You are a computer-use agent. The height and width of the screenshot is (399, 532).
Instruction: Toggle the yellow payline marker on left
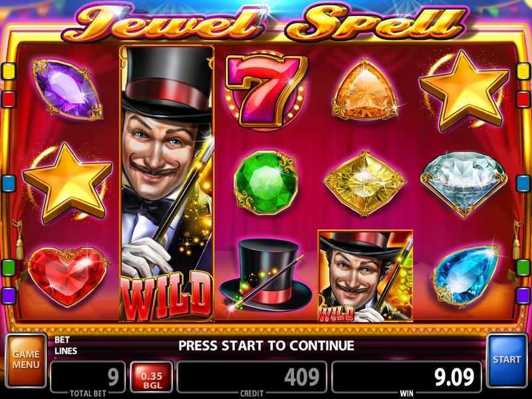pyautogui.click(x=9, y=71)
